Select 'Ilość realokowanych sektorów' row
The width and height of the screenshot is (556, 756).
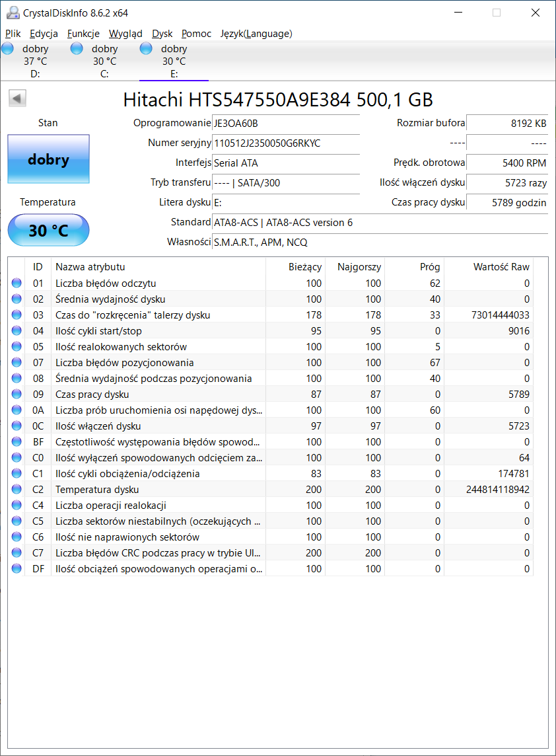(271, 347)
